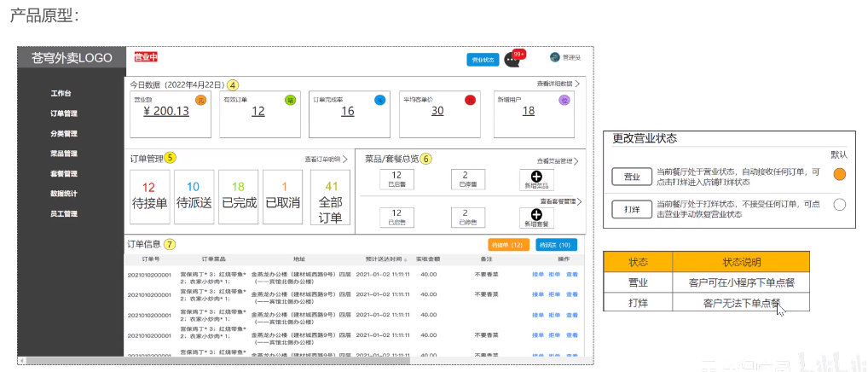Viewport: 868px width, 372px height.
Task: Click the 菜品 row 12 已启售 box
Action: pos(397,179)
